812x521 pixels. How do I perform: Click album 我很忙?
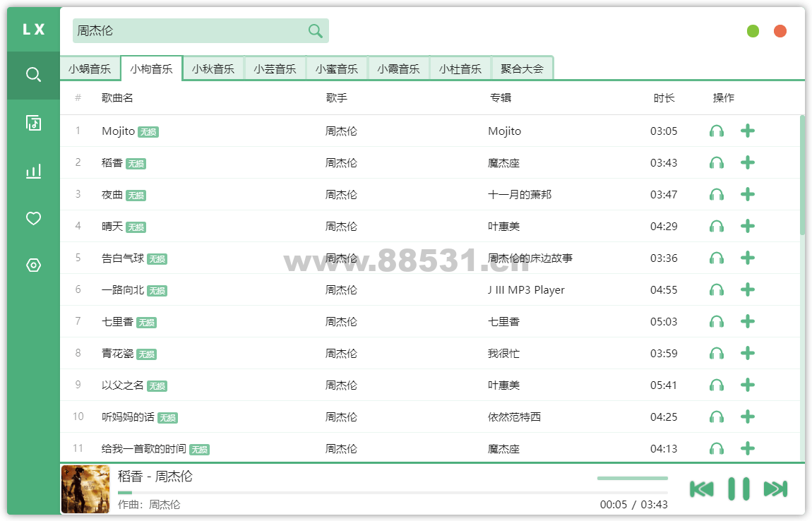click(x=503, y=353)
